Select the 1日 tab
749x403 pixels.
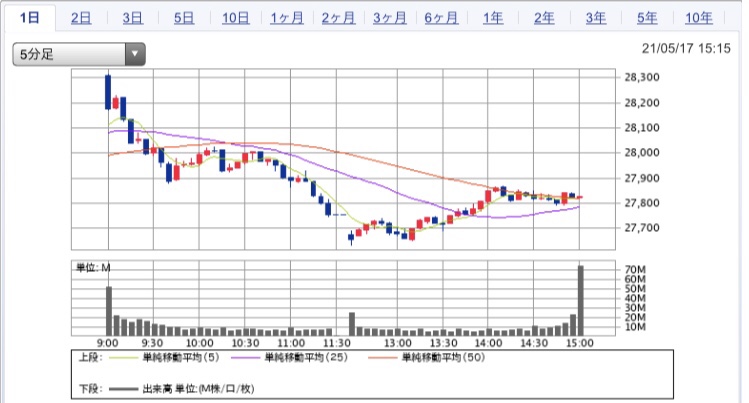click(30, 18)
